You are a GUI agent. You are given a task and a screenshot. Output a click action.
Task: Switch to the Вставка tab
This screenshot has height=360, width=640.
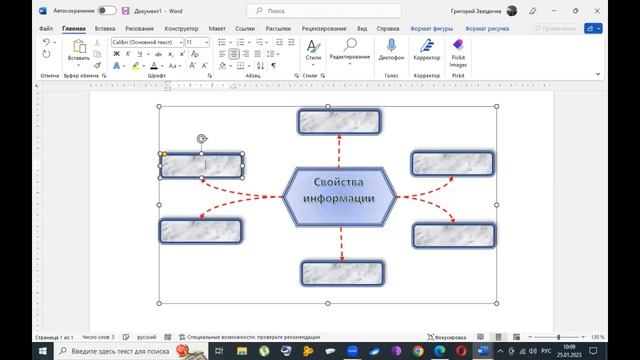[x=105, y=29]
